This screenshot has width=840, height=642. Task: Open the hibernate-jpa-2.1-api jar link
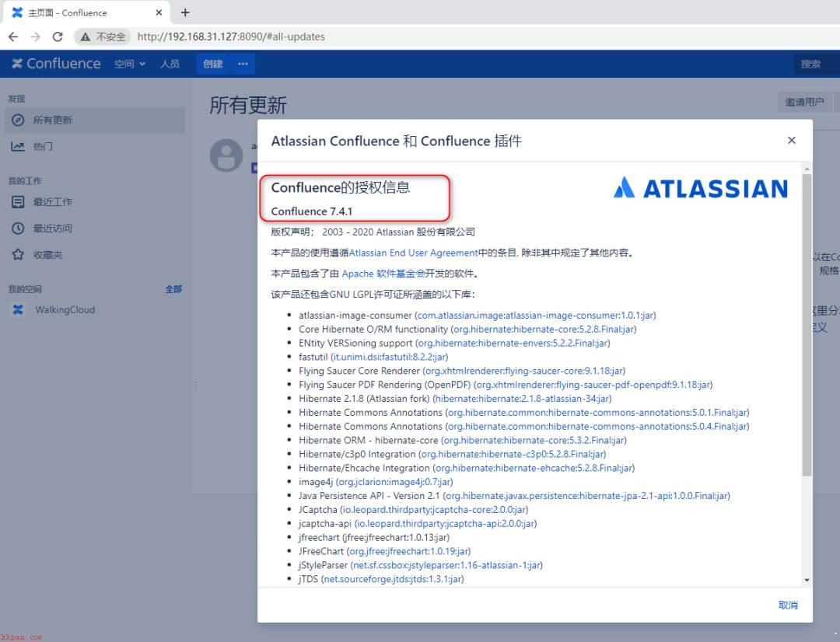pos(587,496)
